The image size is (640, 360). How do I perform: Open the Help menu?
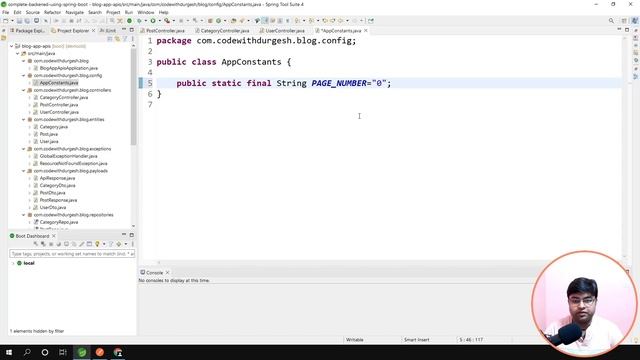(163, 12)
